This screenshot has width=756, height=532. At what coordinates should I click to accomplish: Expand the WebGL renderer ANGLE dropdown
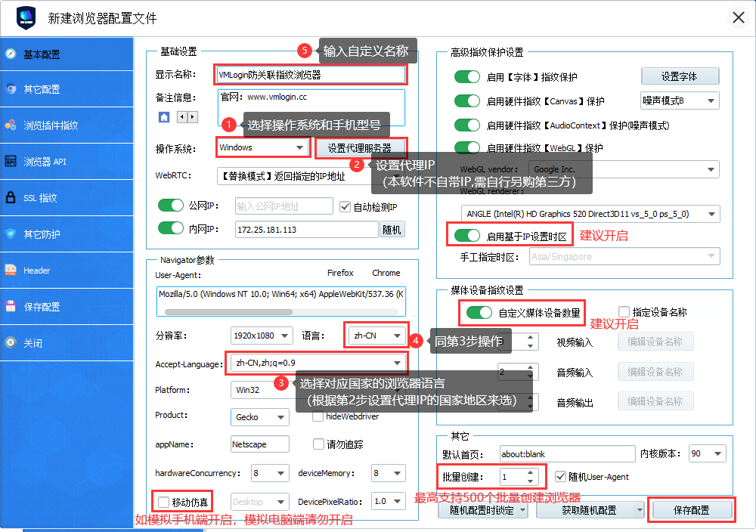click(x=590, y=214)
